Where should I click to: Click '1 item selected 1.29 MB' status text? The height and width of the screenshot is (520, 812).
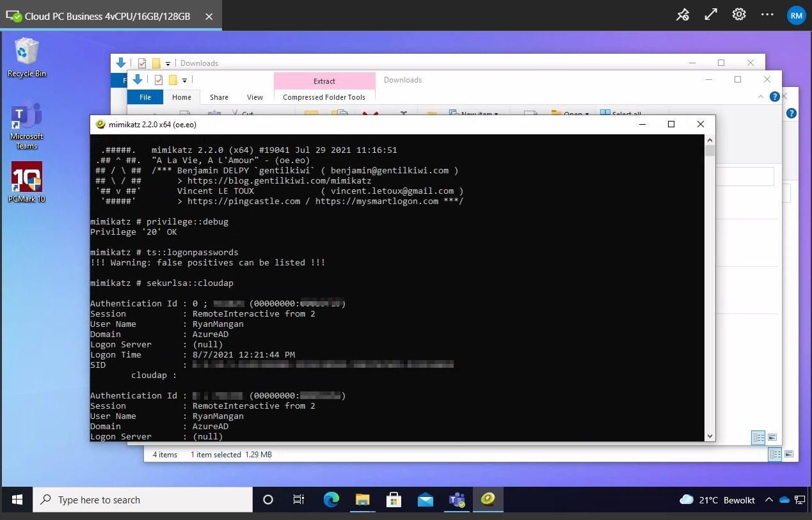click(231, 454)
